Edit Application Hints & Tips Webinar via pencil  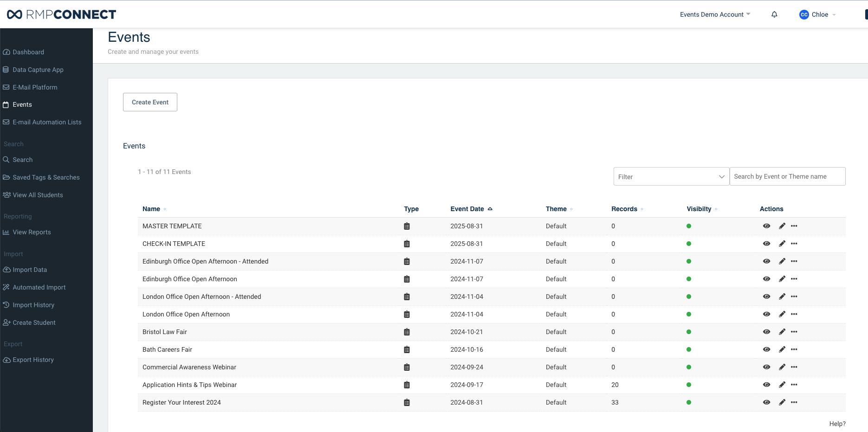tap(782, 385)
